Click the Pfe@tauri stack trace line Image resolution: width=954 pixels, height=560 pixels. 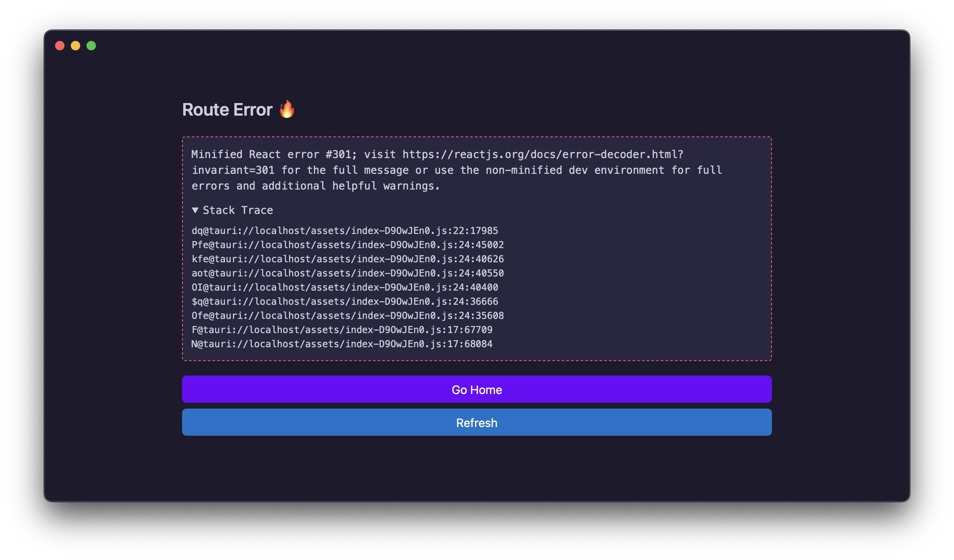[348, 245]
